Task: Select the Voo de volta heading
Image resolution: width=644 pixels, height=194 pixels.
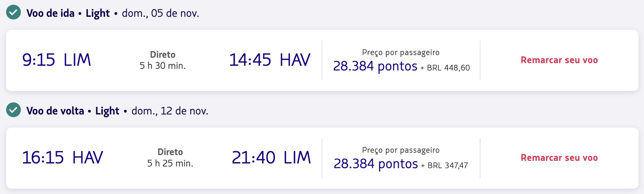Action: (55, 111)
